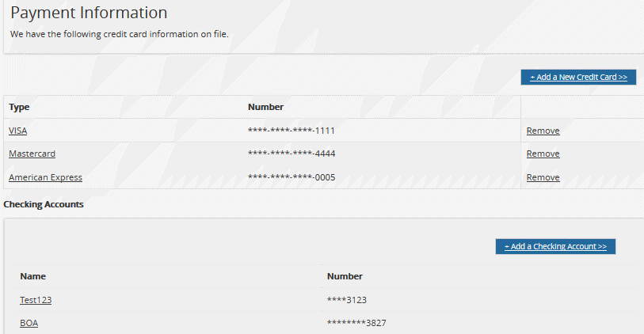Click the Payment Information heading
This screenshot has width=644, height=334.
point(89,13)
